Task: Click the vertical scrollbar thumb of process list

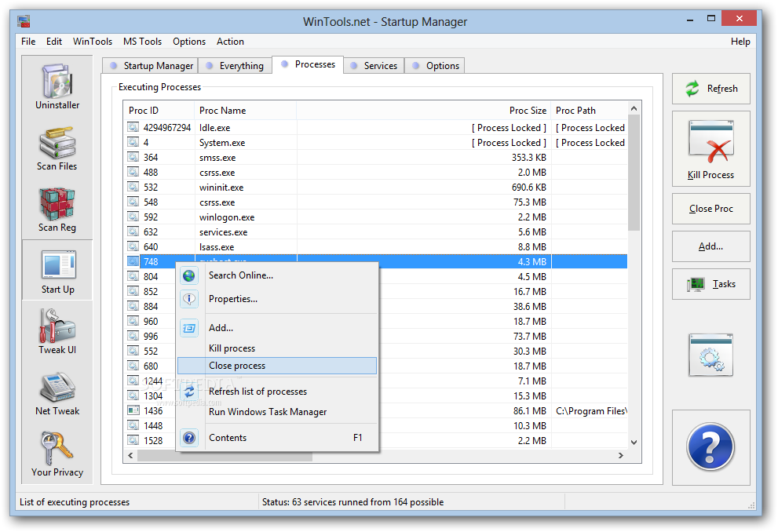Action: (634, 173)
